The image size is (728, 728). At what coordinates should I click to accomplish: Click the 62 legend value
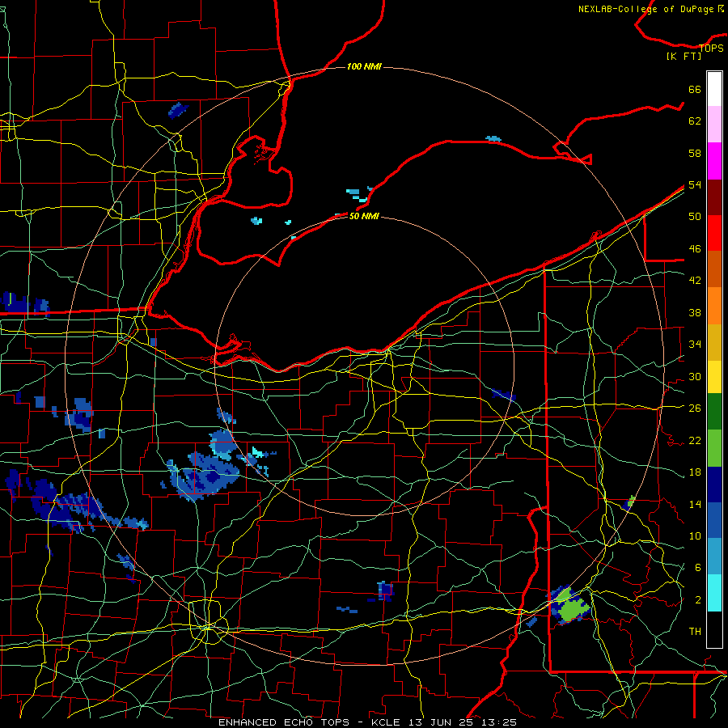tap(695, 121)
